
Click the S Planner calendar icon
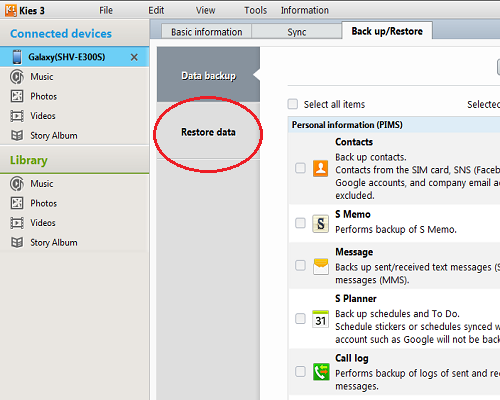[x=320, y=319]
